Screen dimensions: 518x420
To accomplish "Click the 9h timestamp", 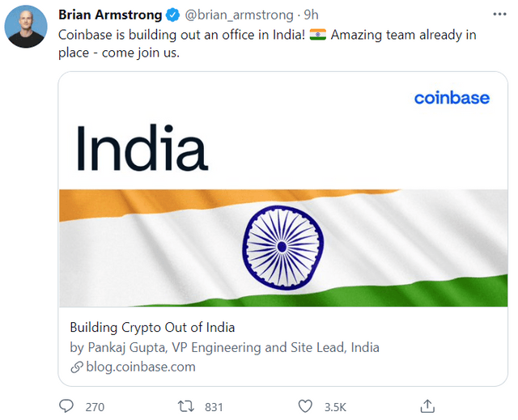I will pyautogui.click(x=311, y=15).
